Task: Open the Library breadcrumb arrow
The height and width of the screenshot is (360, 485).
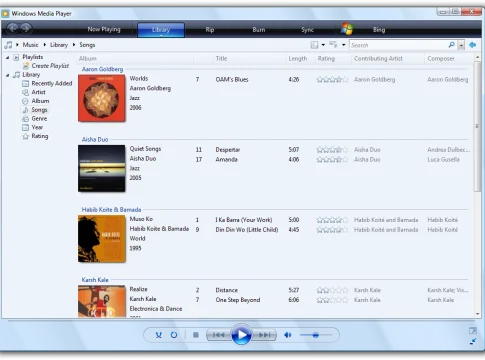Action: 74,45
